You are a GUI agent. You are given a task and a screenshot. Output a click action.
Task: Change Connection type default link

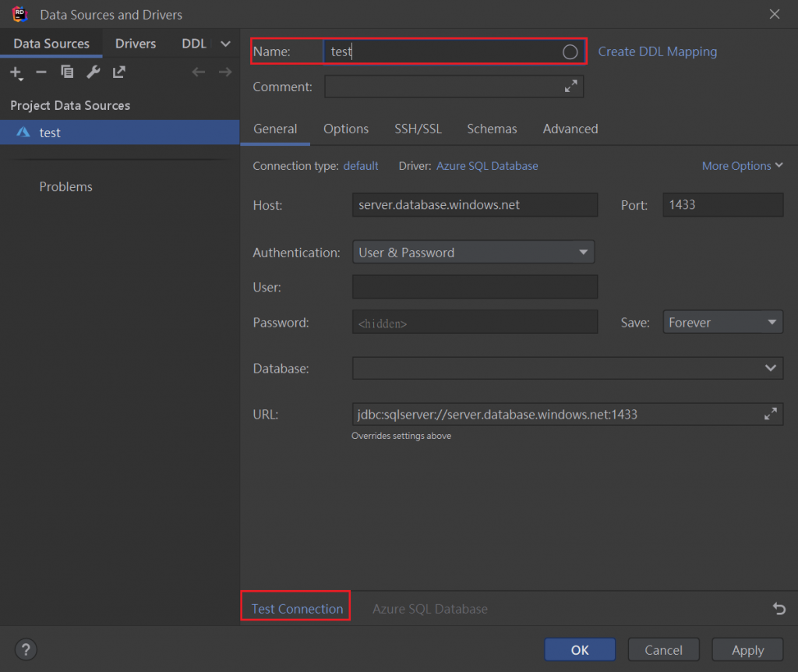tap(361, 166)
